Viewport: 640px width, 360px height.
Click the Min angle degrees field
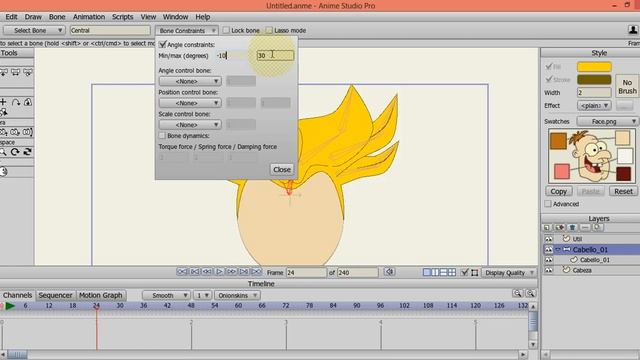coord(233,56)
